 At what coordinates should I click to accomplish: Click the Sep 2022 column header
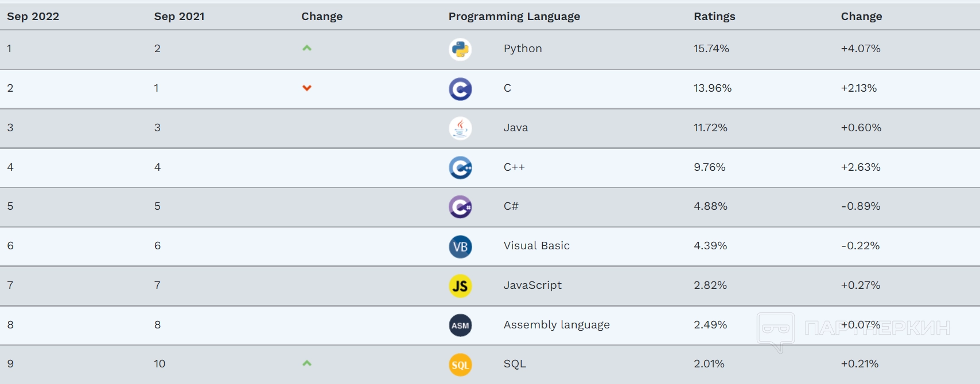[x=33, y=17]
